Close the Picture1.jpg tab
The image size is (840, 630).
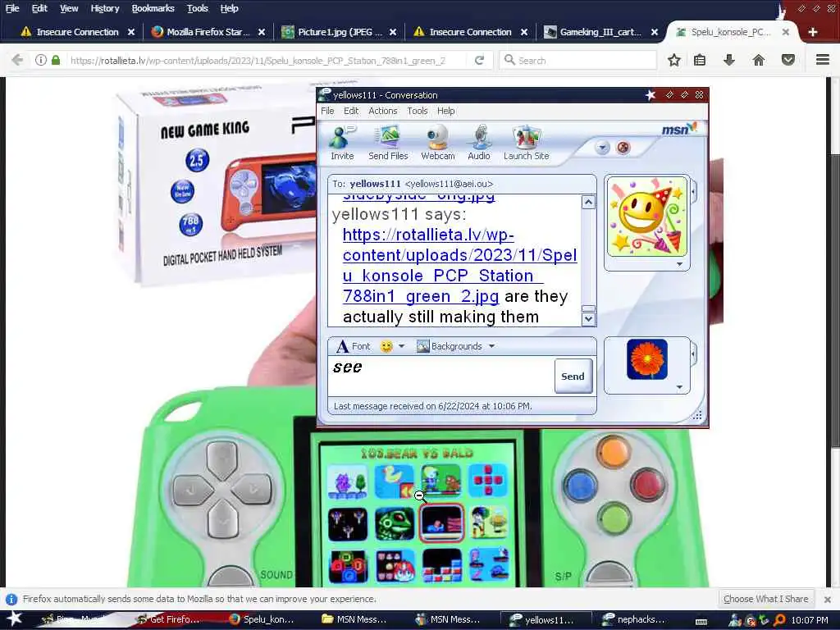(393, 32)
